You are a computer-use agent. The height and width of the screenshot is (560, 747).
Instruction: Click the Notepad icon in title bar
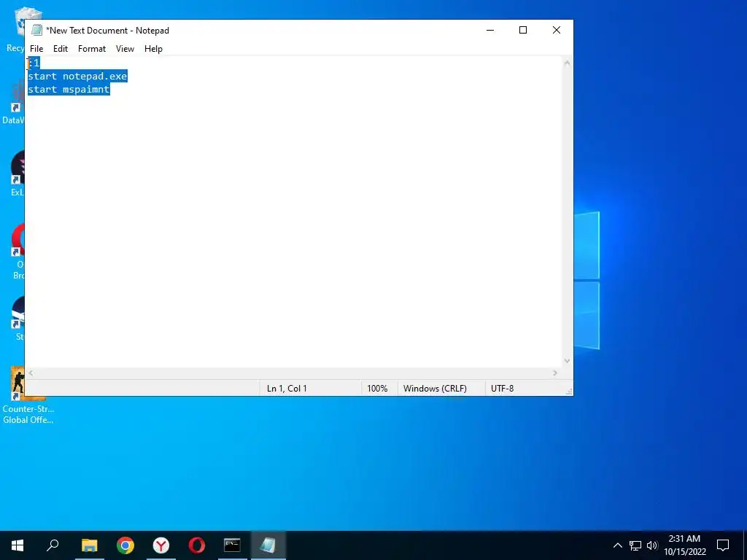pos(36,30)
